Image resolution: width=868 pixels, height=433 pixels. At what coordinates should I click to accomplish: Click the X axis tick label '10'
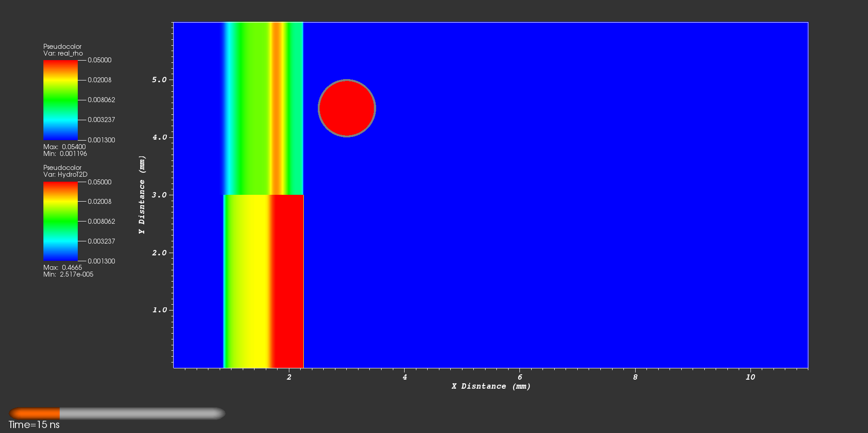click(x=750, y=377)
